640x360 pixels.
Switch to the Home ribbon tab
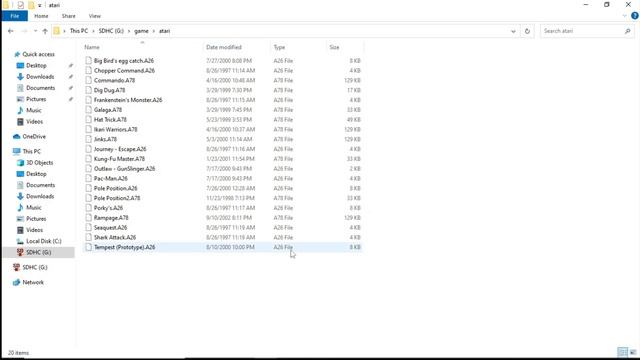pos(41,16)
